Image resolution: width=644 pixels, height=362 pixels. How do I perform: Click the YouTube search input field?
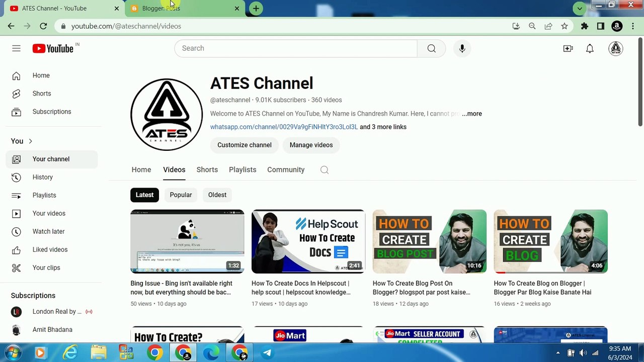(296, 48)
